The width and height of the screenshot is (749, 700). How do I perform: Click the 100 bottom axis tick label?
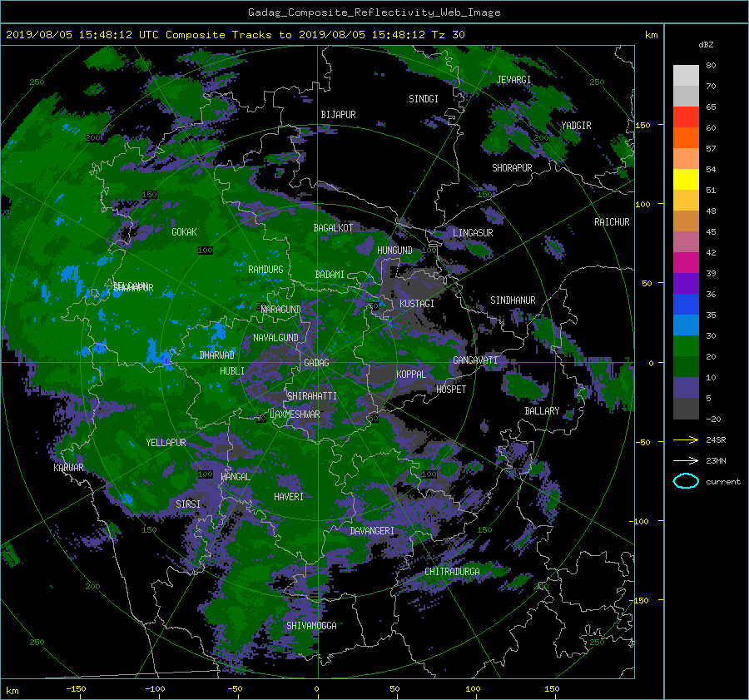click(x=473, y=689)
